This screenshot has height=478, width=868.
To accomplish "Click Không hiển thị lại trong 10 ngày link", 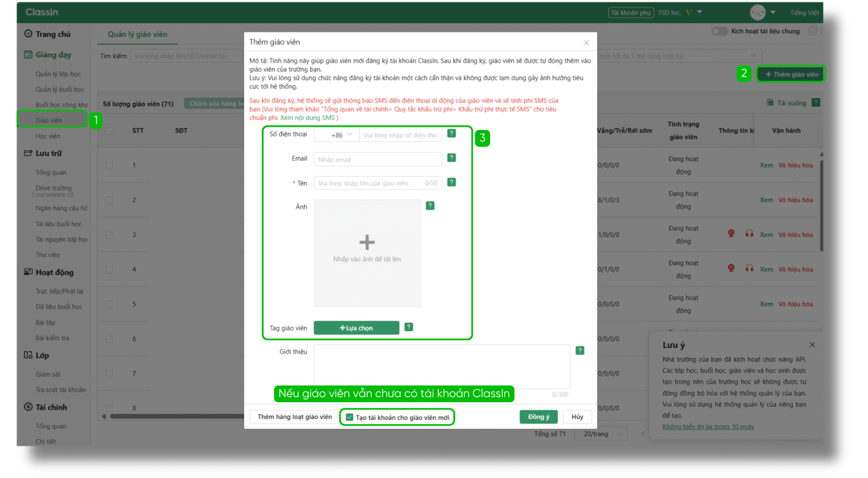I will 708,426.
